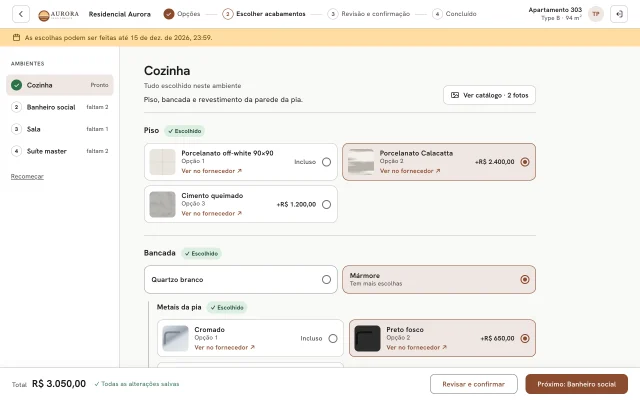Click +R$ 1.200,00 price

pos(296,204)
